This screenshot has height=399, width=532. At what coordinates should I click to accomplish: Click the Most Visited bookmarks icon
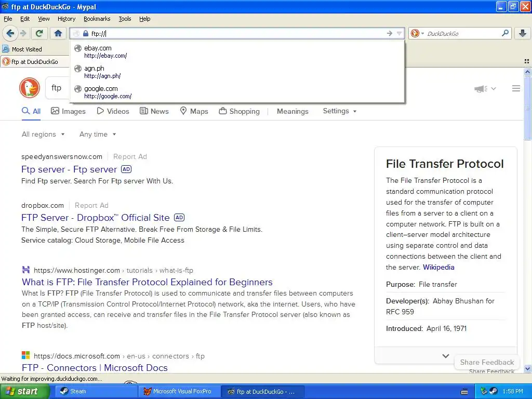pyautogui.click(x=5, y=49)
